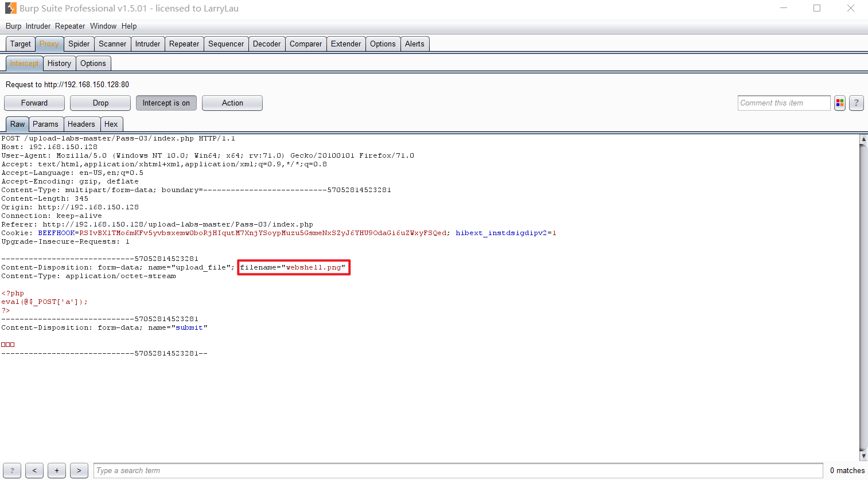Click the <?php opening tag line
This screenshot has height=480, width=868.
pyautogui.click(x=13, y=293)
